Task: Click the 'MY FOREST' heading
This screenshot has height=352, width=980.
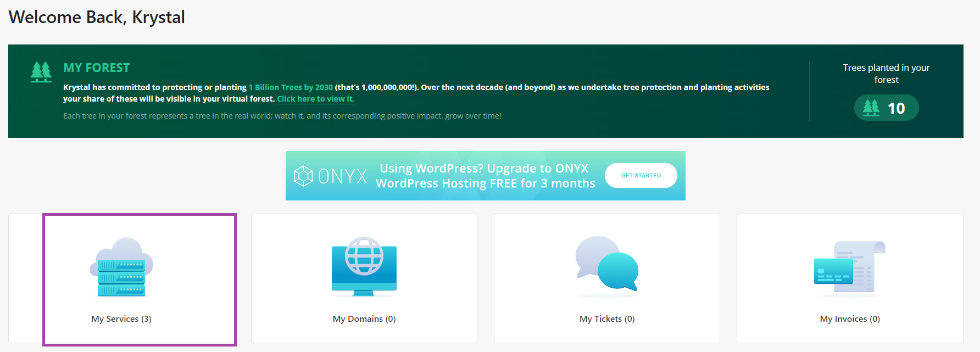Action: 97,68
